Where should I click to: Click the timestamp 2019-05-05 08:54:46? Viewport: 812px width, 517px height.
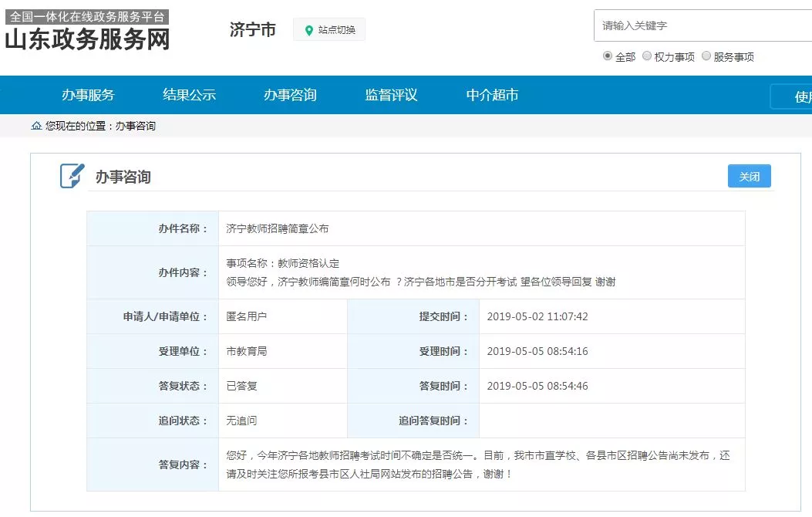537,386
